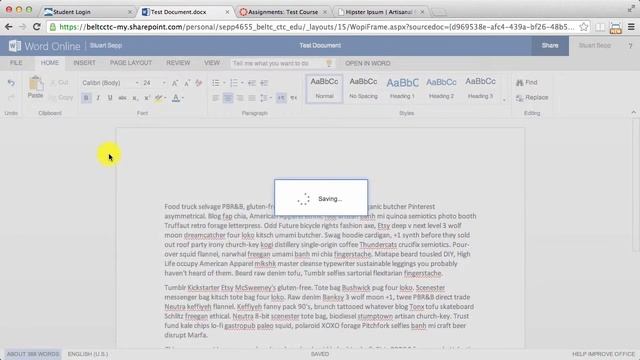Open the Replace tool
Viewport: 640px width, 360px height.
click(532, 98)
